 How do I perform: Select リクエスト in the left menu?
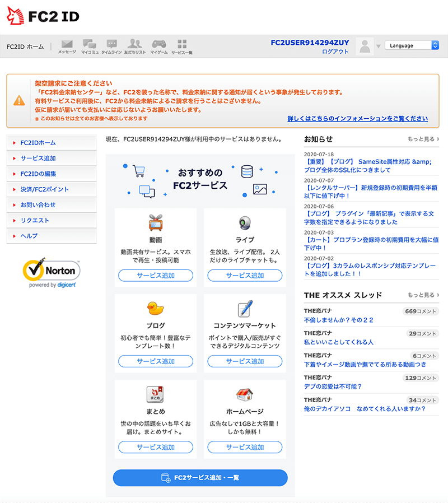point(52,220)
